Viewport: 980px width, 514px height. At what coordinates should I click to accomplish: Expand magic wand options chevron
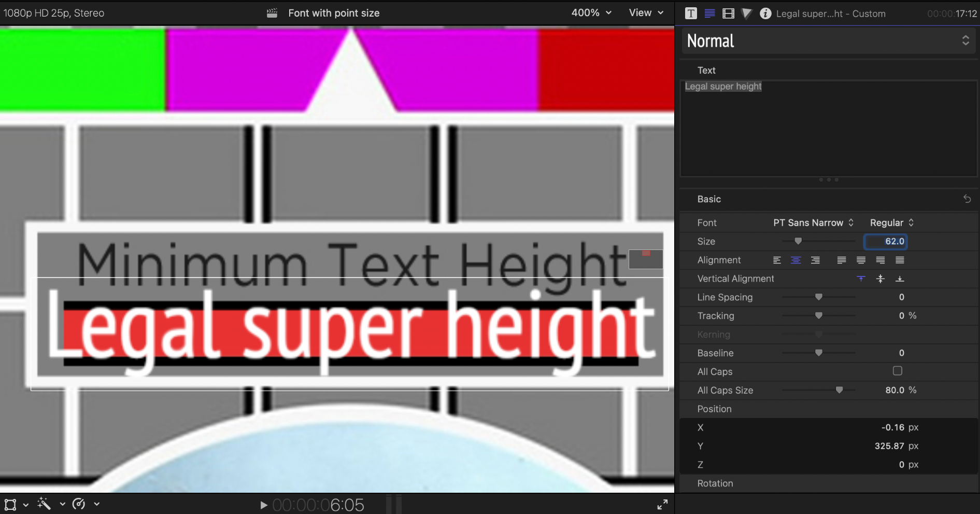[x=62, y=504]
